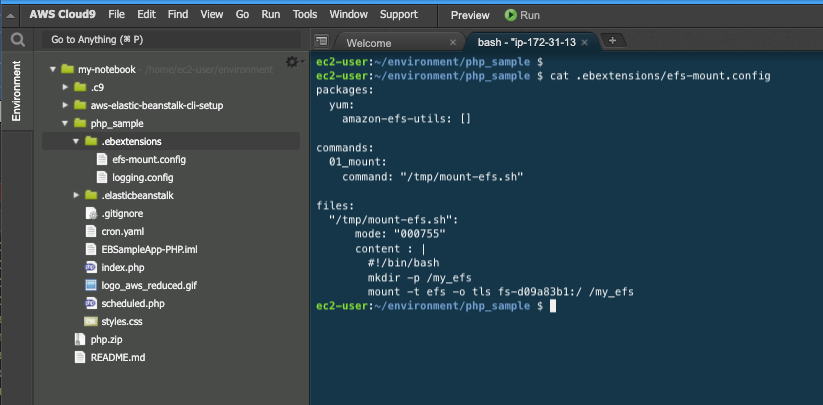Click the efs-mount.config file icon
823x405 pixels.
click(102, 159)
